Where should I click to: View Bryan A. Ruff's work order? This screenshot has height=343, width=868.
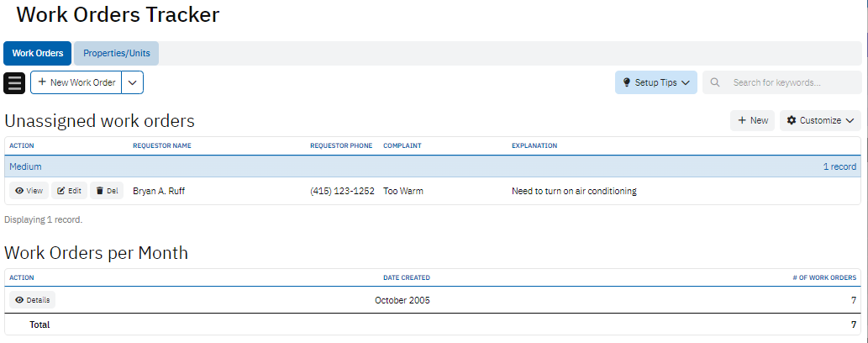[29, 191]
